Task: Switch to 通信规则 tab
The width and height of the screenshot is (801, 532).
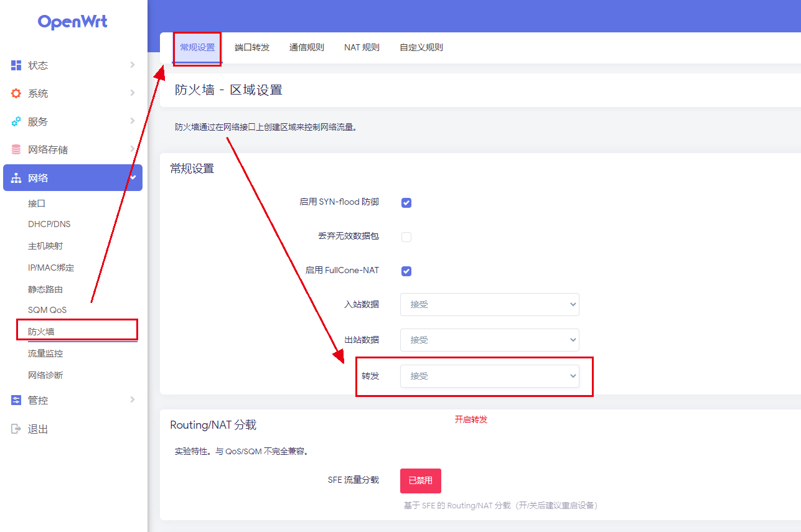Action: tap(307, 47)
